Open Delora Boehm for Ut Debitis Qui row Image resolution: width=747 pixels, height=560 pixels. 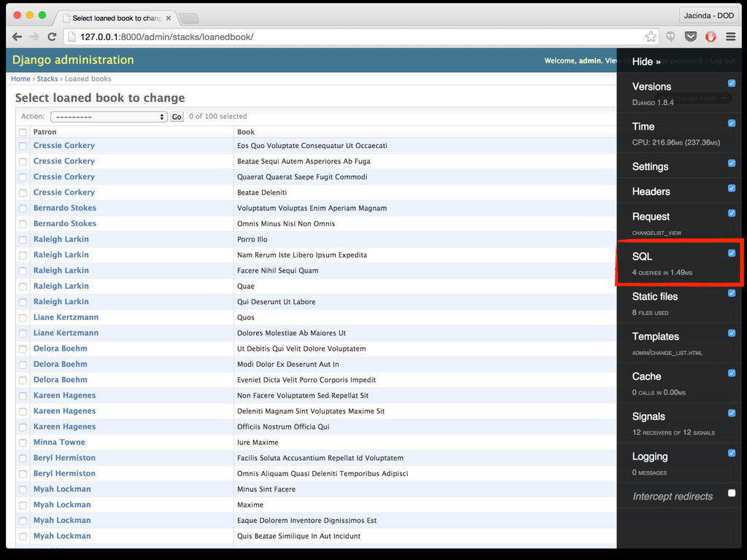point(60,349)
